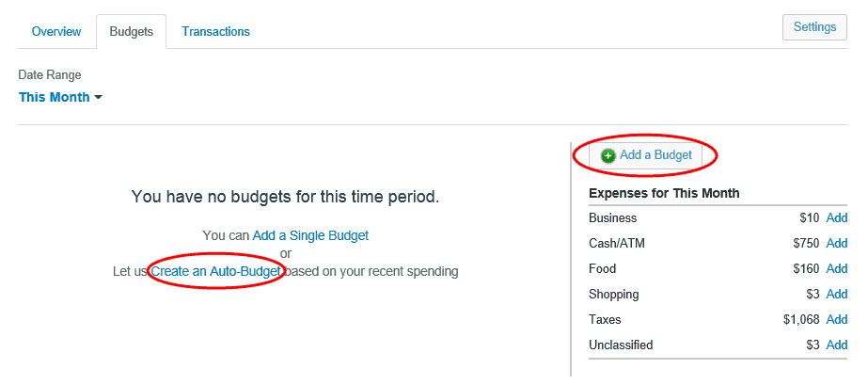
Task: Add a budget for Cash/ATM expenses
Action: 836,243
